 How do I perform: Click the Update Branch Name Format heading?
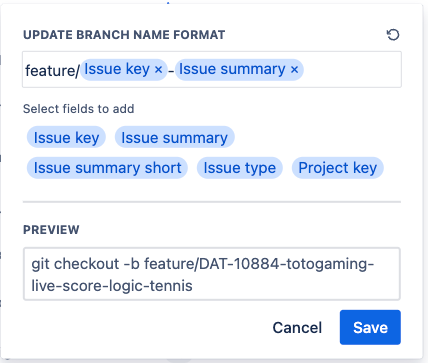(x=124, y=35)
